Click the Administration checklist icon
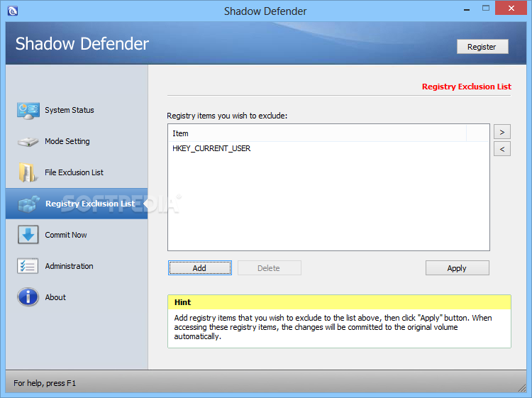Image resolution: width=532 pixels, height=398 pixels. (28, 266)
